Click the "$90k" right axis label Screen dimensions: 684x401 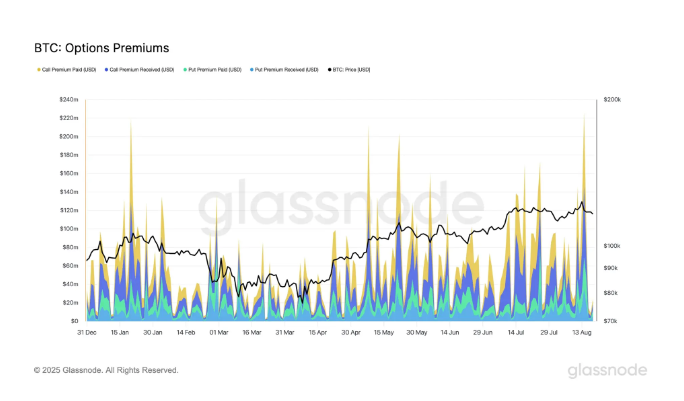point(611,268)
